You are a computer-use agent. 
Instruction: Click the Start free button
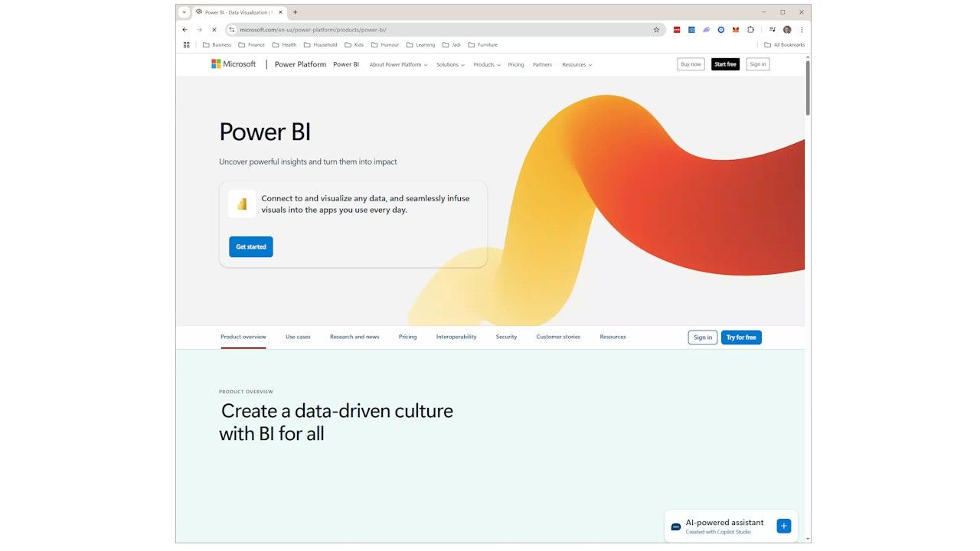[x=725, y=64]
